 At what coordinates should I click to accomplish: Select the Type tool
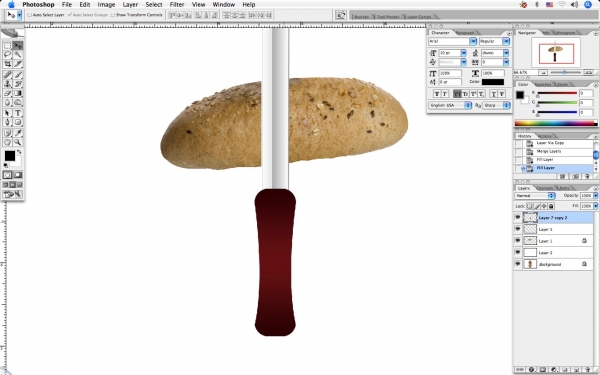[x=18, y=113]
